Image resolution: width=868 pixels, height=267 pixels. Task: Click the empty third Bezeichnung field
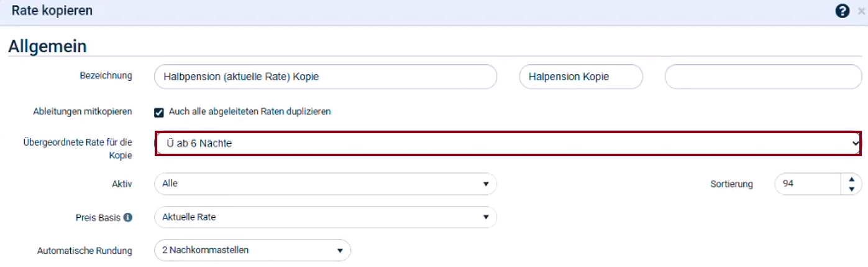point(763,77)
